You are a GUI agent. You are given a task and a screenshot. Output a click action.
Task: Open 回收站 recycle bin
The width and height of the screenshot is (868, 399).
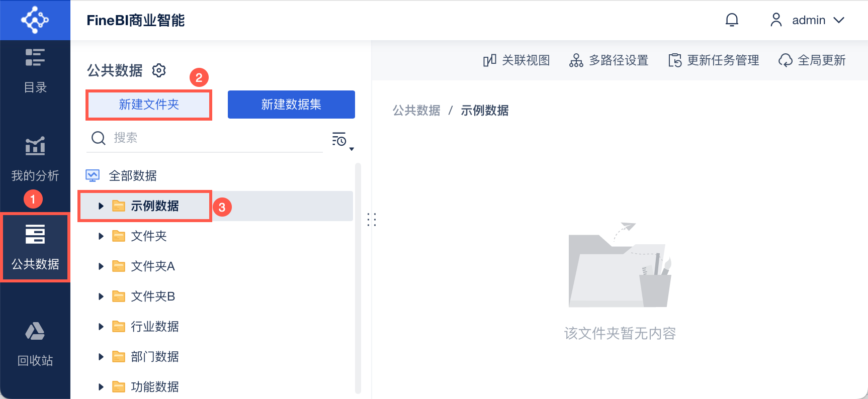(x=35, y=344)
